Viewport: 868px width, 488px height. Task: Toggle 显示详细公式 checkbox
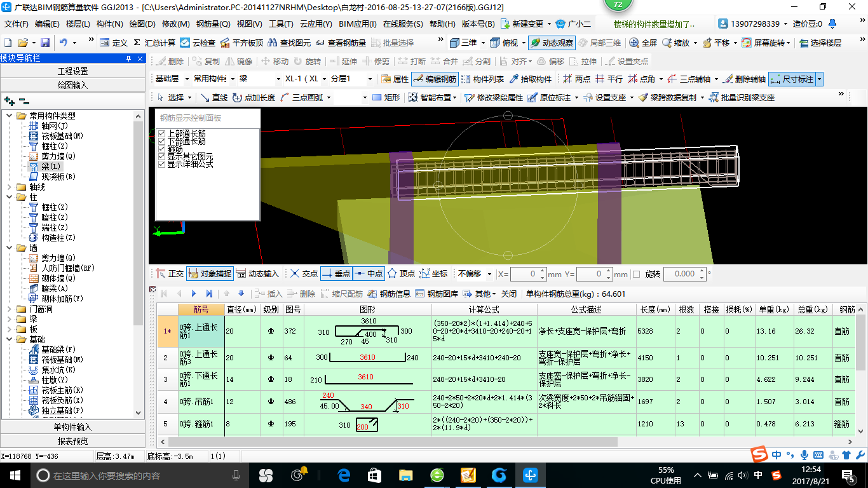pyautogui.click(x=161, y=164)
